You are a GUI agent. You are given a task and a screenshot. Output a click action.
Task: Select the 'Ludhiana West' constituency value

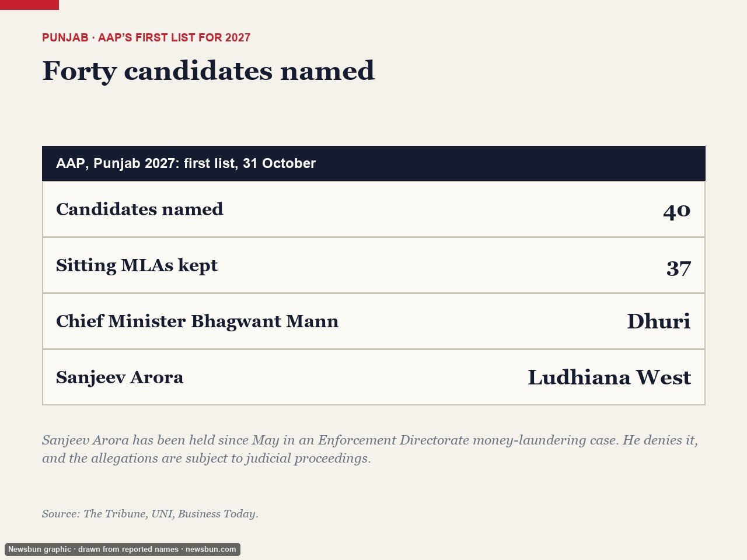[609, 377]
